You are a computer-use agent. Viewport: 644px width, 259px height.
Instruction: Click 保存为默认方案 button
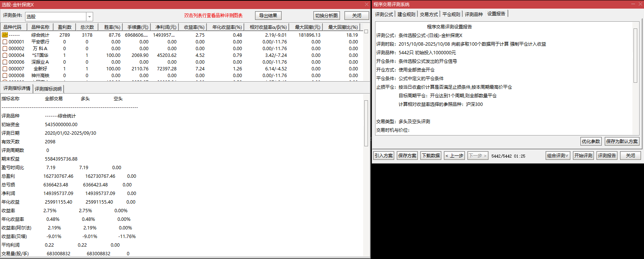click(x=622, y=141)
